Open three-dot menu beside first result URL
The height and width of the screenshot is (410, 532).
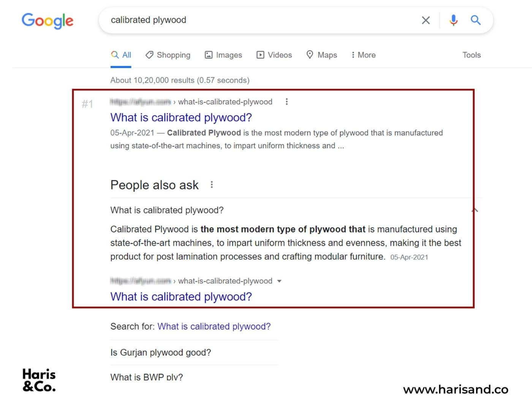[287, 102]
